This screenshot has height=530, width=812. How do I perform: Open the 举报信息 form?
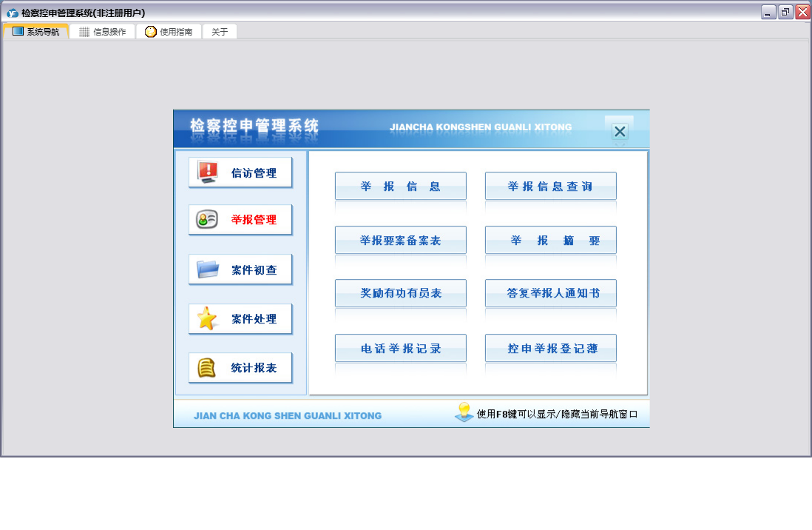(400, 186)
